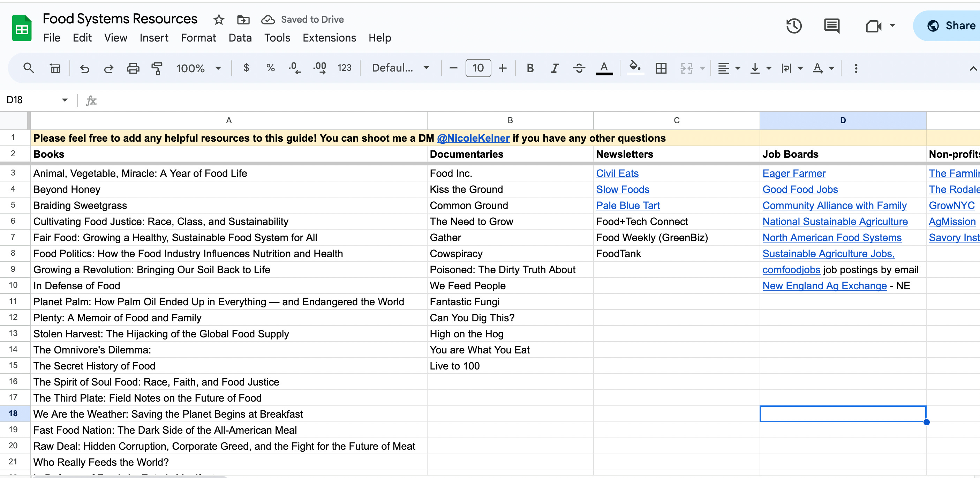Open the name box dropdown arrow
This screenshot has width=980, height=478.
65,100
